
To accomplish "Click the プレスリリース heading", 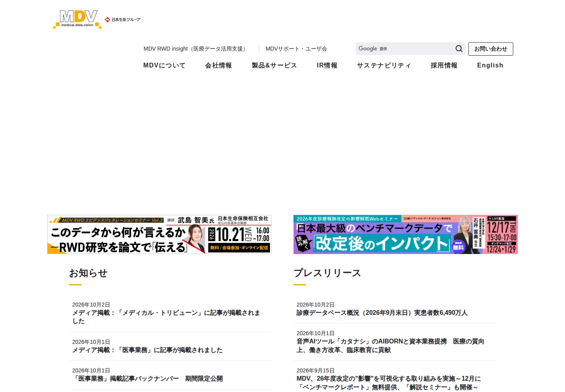I will [327, 273].
